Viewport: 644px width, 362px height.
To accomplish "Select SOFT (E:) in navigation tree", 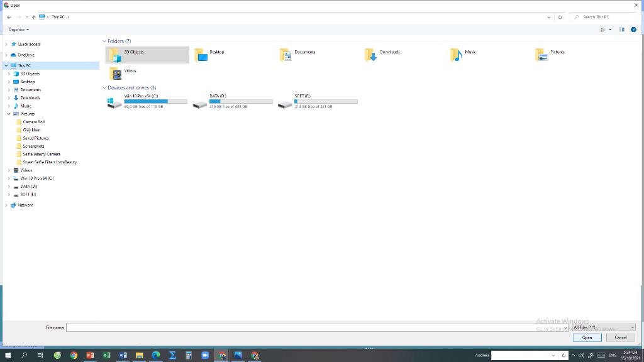I will pos(28,195).
